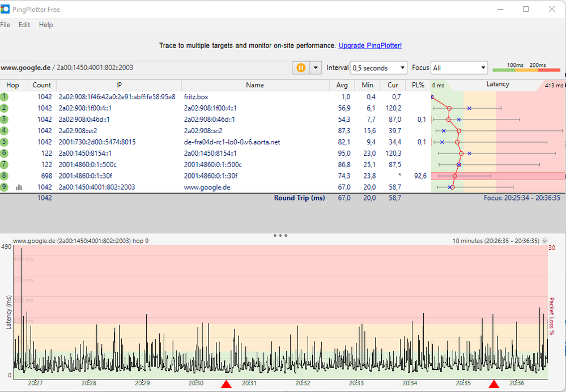Open the Help menu
The height and width of the screenshot is (392, 566).
coord(46,25)
